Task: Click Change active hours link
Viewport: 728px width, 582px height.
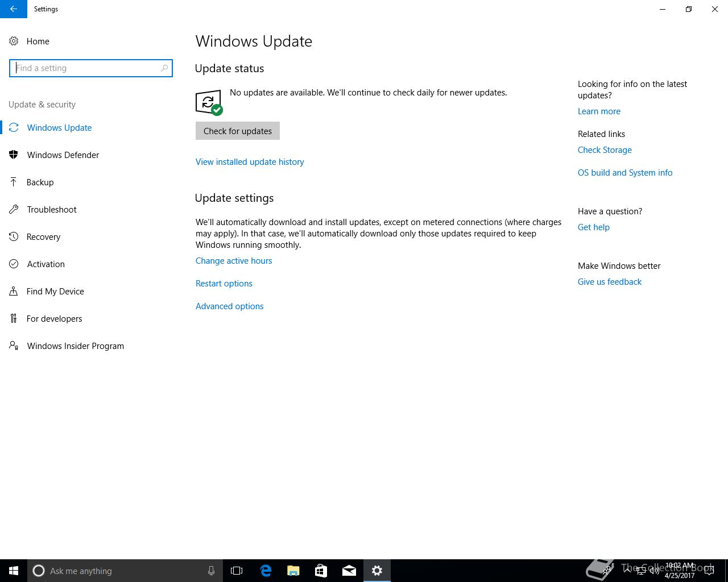Action: [234, 261]
